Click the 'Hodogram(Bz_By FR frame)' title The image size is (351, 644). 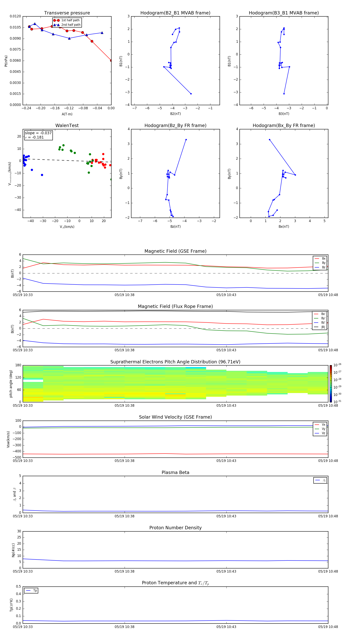[x=175, y=125]
